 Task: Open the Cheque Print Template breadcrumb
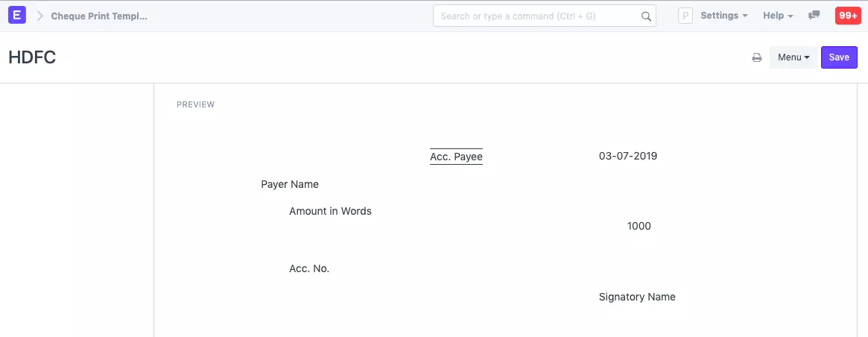click(99, 16)
